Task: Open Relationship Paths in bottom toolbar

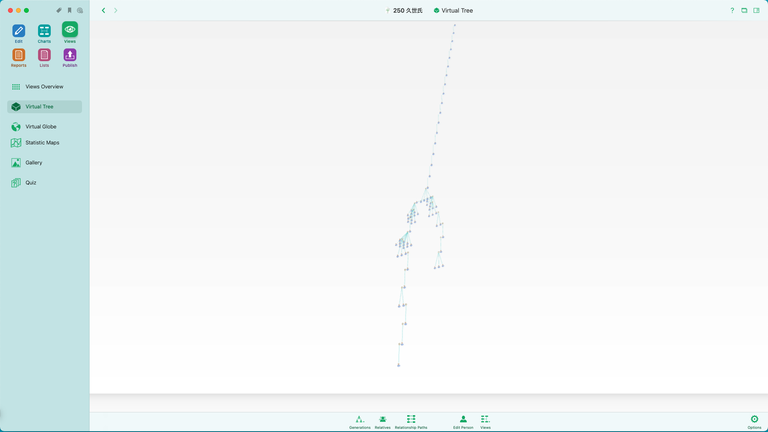Action: (411, 422)
